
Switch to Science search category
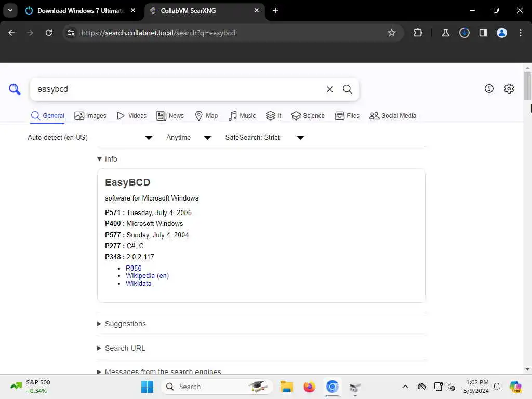point(308,116)
